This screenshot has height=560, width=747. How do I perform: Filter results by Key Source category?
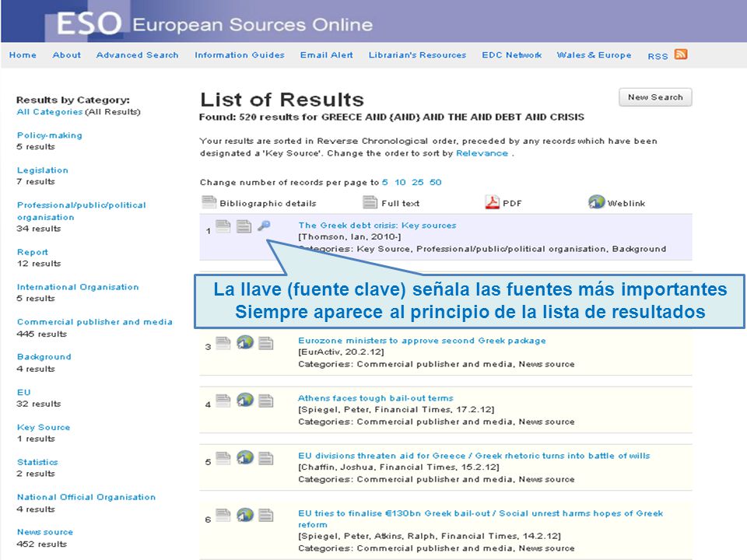pos(44,427)
